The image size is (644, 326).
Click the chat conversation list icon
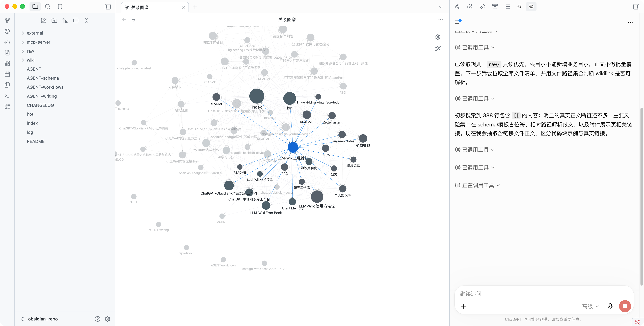pos(458,21)
